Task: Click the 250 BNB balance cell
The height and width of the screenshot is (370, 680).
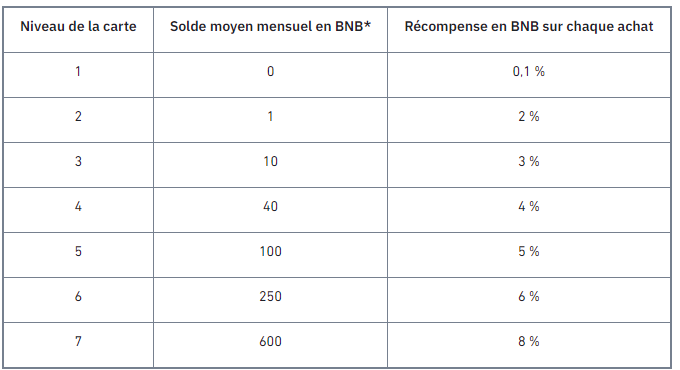Action: pos(270,297)
